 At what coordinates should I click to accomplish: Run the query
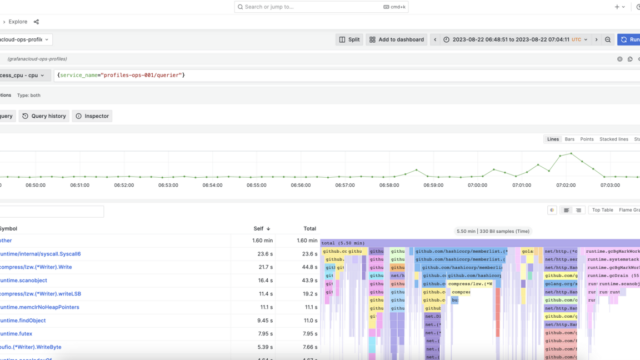[x=629, y=40]
